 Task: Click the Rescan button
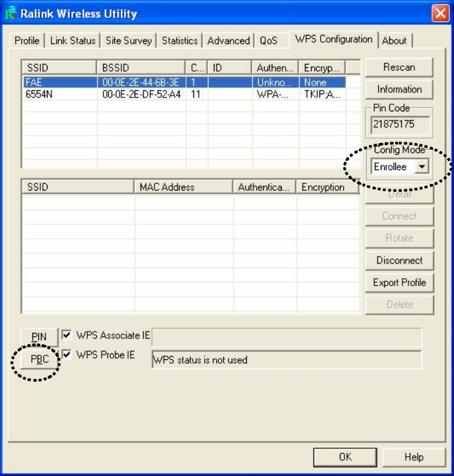399,67
